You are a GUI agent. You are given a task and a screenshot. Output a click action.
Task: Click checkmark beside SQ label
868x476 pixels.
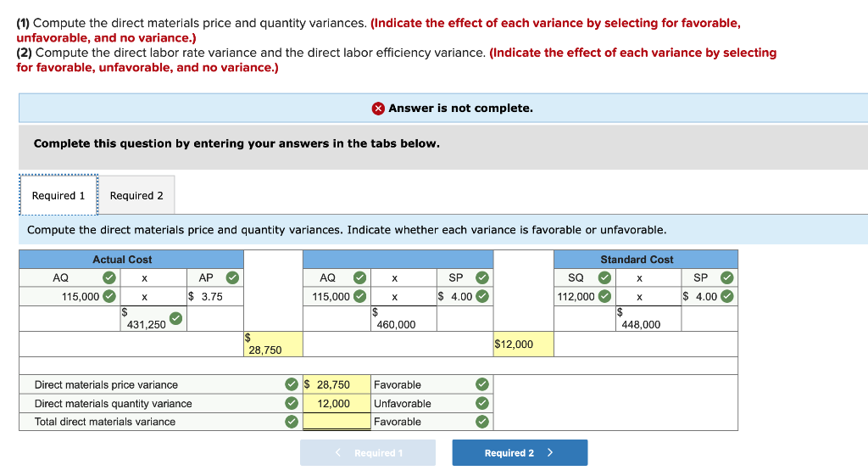click(604, 277)
